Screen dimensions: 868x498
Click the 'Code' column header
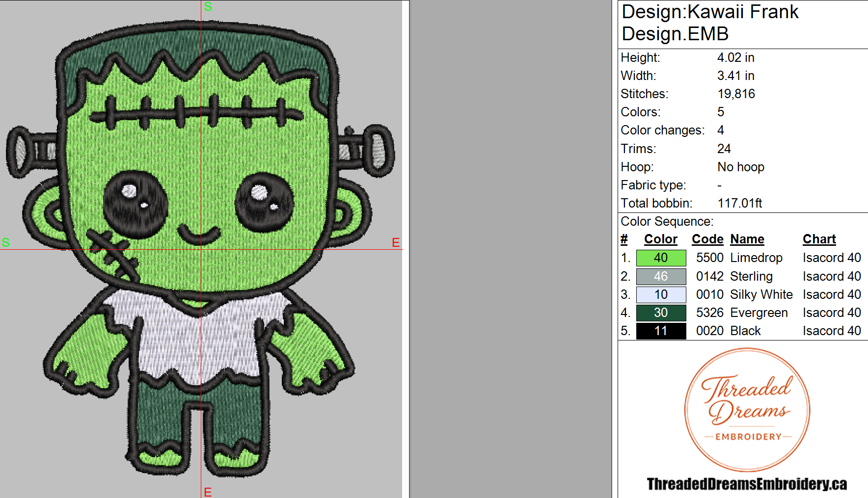[x=707, y=239]
